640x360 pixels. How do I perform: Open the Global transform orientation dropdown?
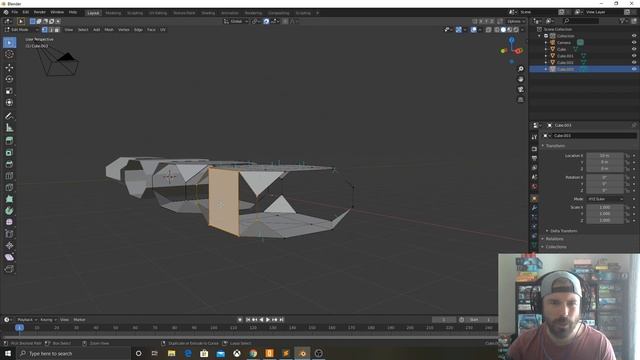[x=236, y=21]
